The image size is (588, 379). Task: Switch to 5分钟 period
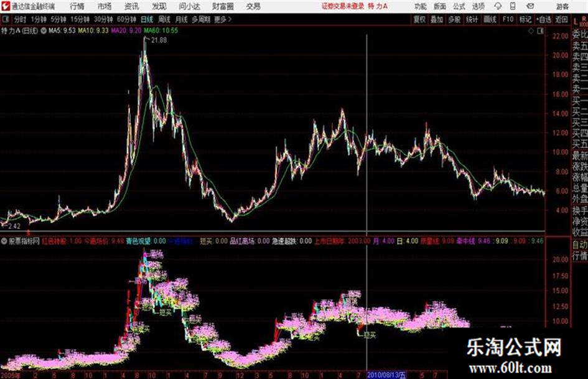(x=58, y=19)
